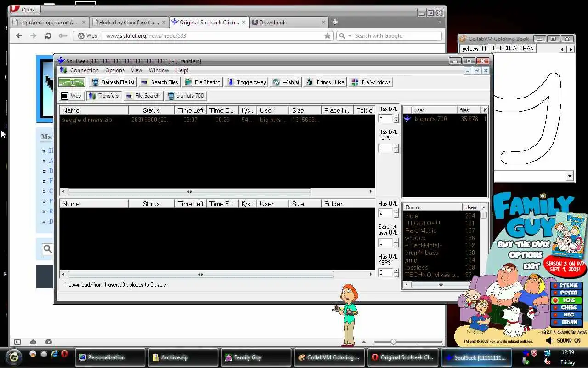Open a new Opera tab

(x=335, y=22)
